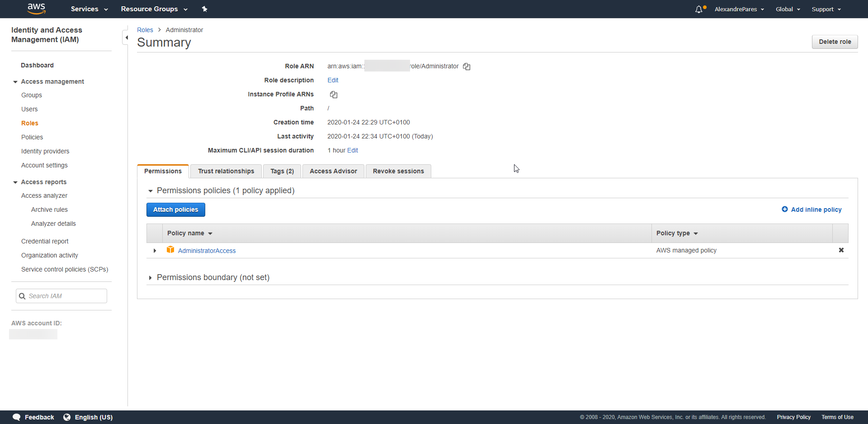Collapse the Permissions policies section

151,191
